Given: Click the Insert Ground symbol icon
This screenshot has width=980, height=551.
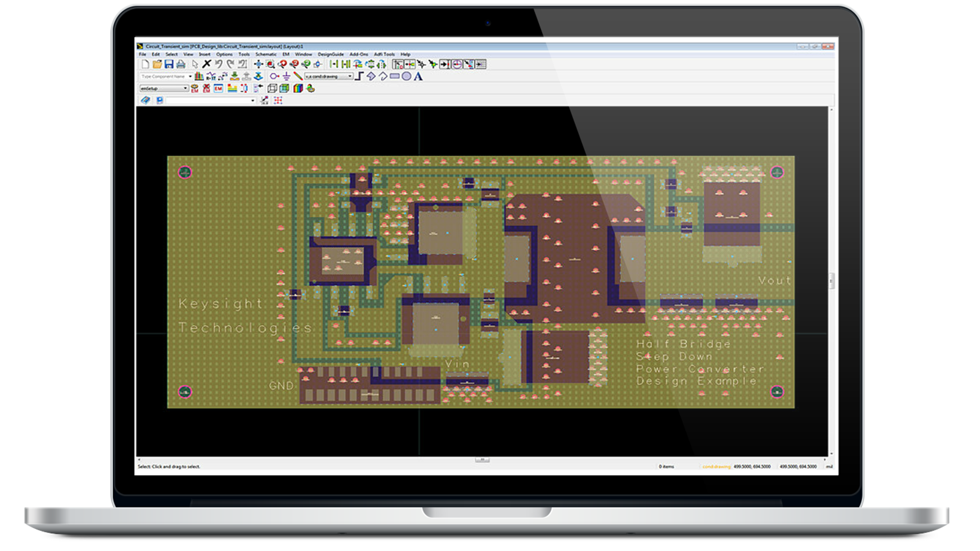Looking at the screenshot, I should pos(286,77).
